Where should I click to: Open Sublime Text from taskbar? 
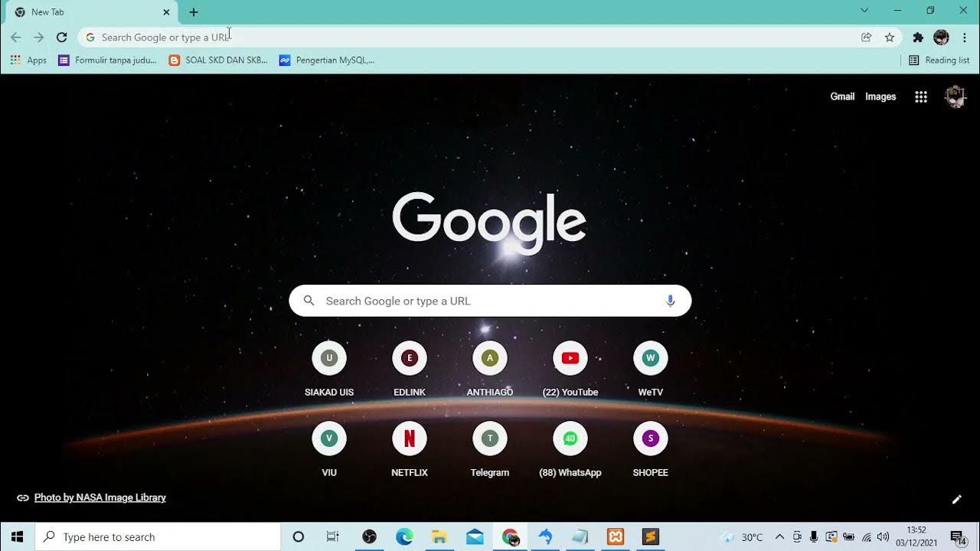(650, 536)
